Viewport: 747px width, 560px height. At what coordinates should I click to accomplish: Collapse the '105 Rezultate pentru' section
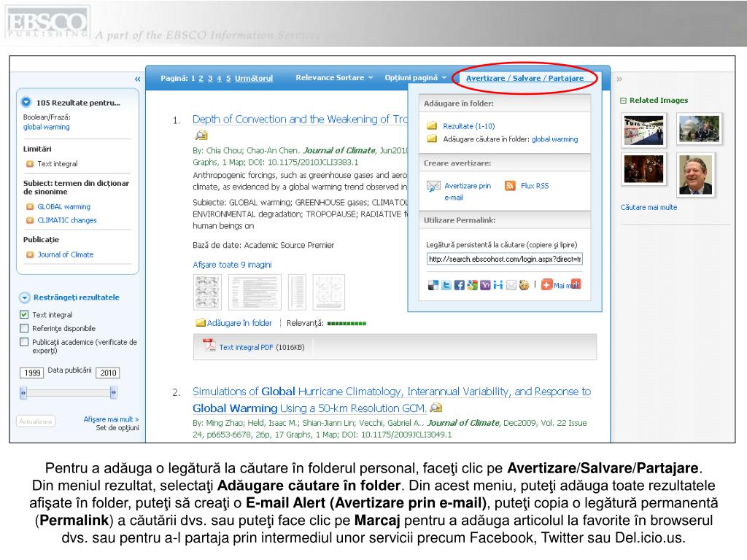point(26,102)
